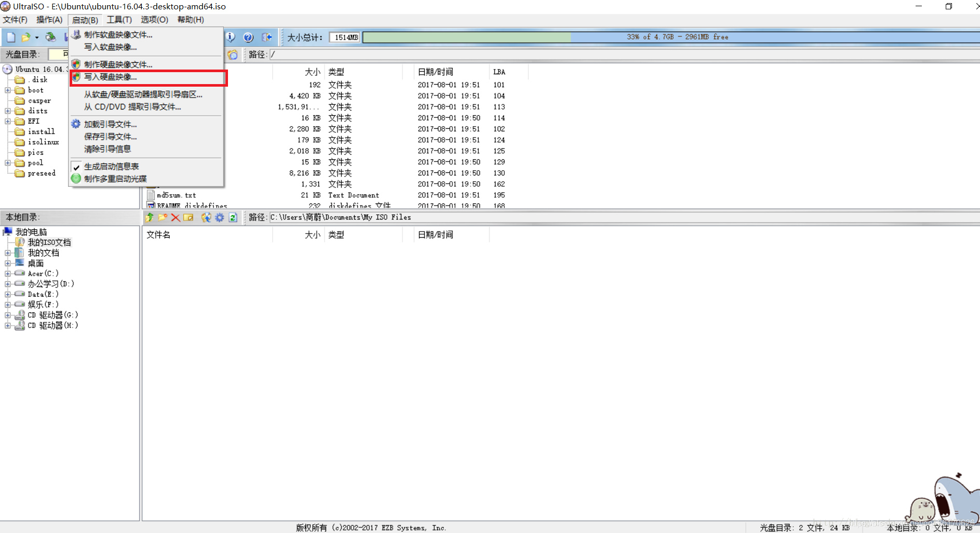
Task: Sort disc list by 日期/时间 column header
Action: 451,72
